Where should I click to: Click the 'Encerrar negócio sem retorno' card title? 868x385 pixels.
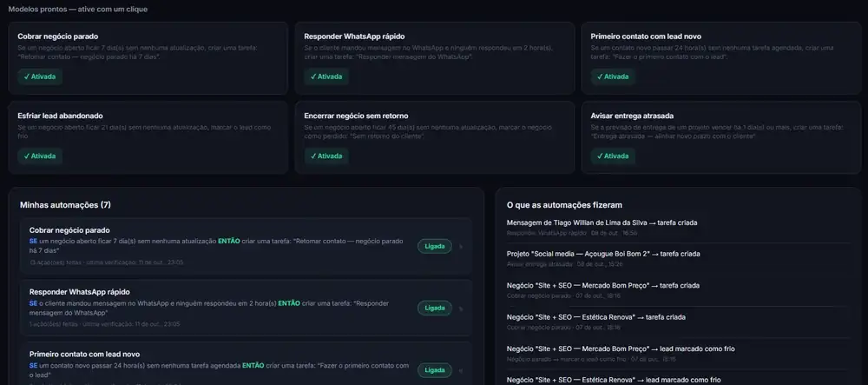[x=356, y=116]
